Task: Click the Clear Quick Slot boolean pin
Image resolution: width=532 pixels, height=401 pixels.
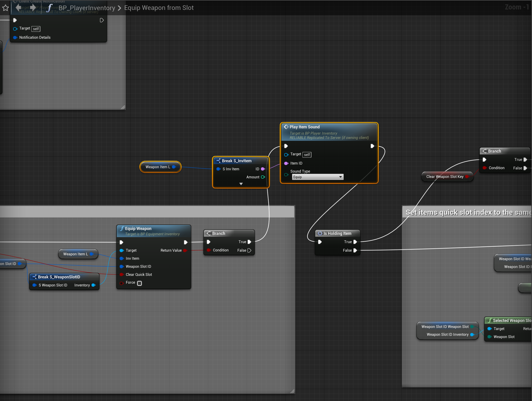Action: tap(121, 274)
